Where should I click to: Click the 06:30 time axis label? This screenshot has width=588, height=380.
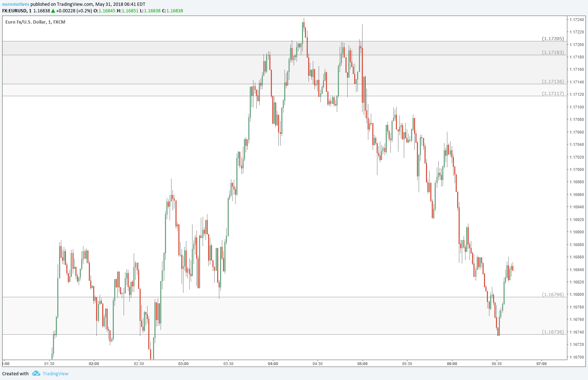pyautogui.click(x=497, y=364)
